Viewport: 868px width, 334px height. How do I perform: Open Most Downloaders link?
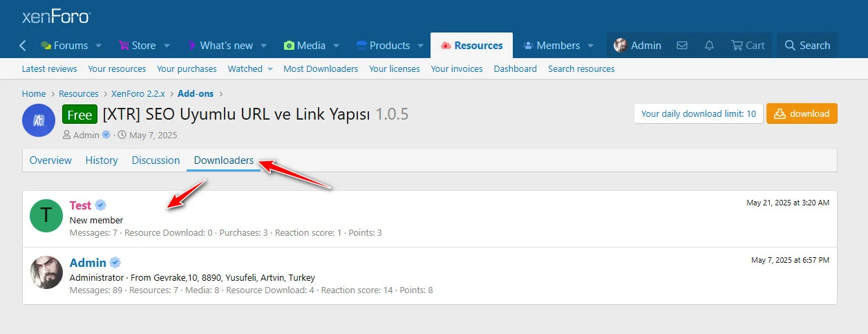[321, 68]
